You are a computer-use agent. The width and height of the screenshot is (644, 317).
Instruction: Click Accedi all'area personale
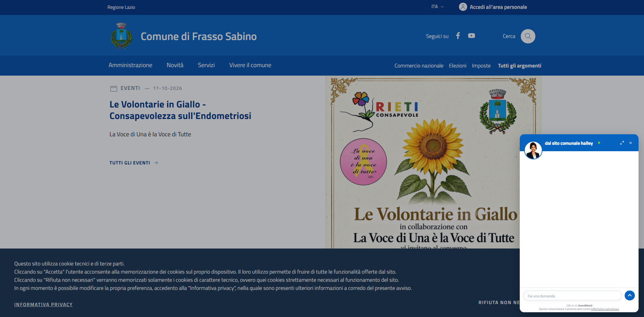(x=498, y=7)
